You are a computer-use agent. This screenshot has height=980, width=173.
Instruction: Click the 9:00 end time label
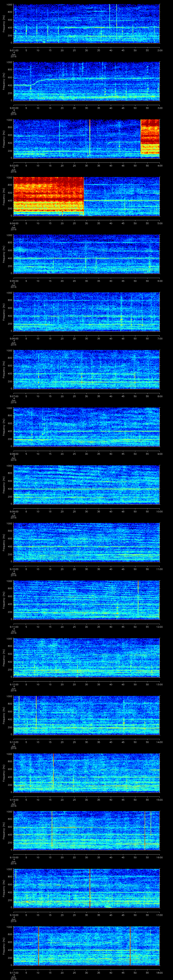[x=160, y=454]
